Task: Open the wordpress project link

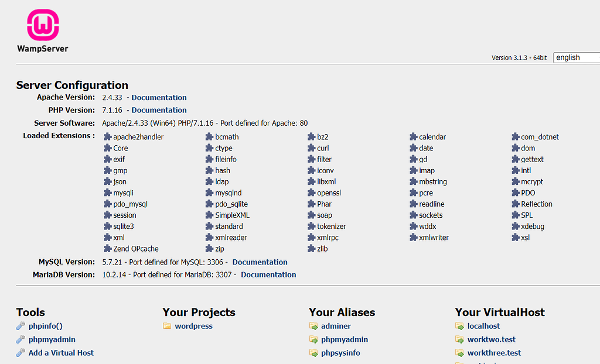Action: tap(193, 326)
